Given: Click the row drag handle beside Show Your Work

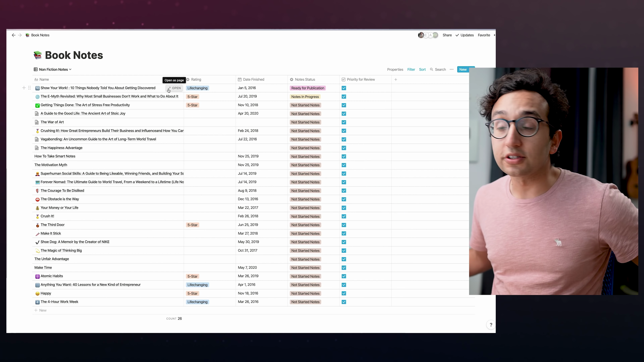Looking at the screenshot, I should 30,88.
